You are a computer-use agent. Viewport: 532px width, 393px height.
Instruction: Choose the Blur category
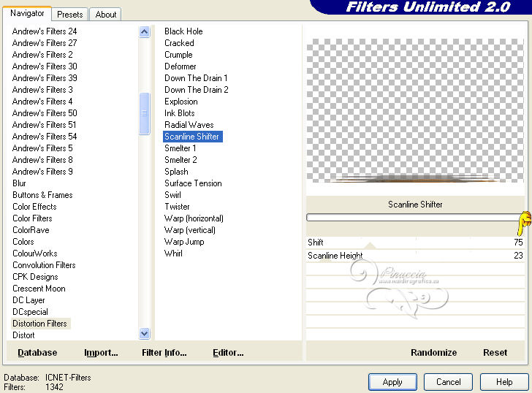tap(19, 183)
